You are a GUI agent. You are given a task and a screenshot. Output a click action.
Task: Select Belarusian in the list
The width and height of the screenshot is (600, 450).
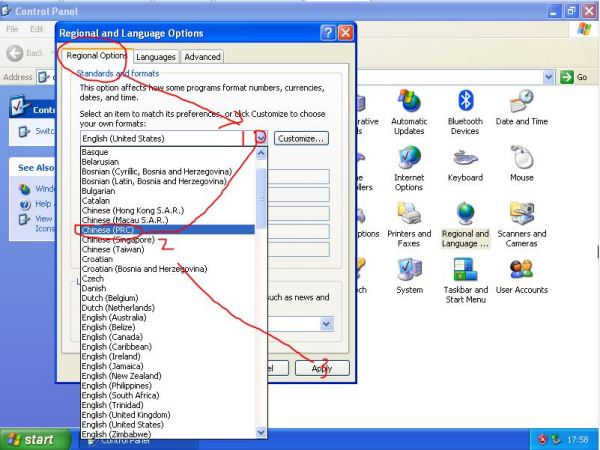[x=168, y=161]
